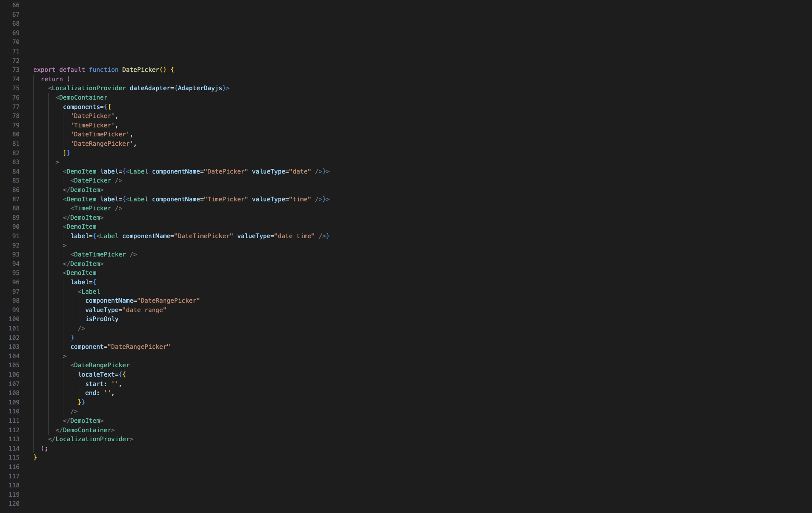
Task: Click the closing LocalizationProvider tag
Action: [x=91, y=439]
